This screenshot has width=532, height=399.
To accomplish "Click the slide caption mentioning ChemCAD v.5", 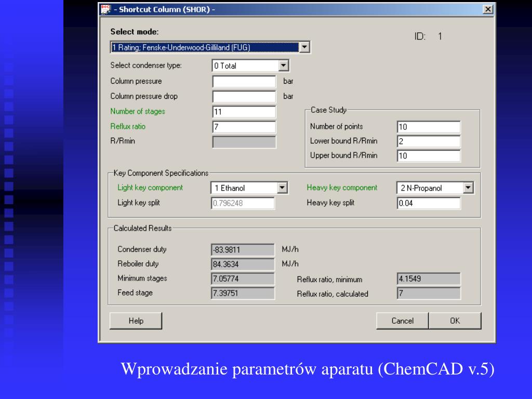I will tap(308, 369).
